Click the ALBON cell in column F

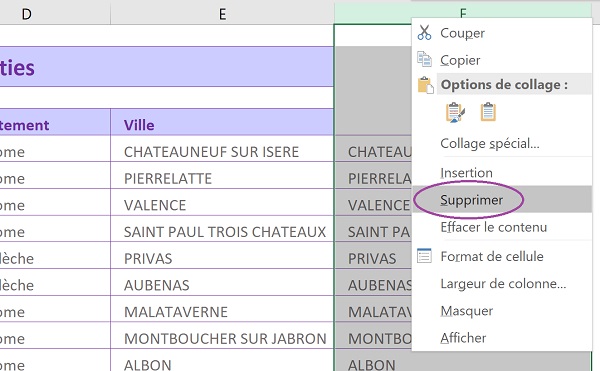(x=463, y=361)
